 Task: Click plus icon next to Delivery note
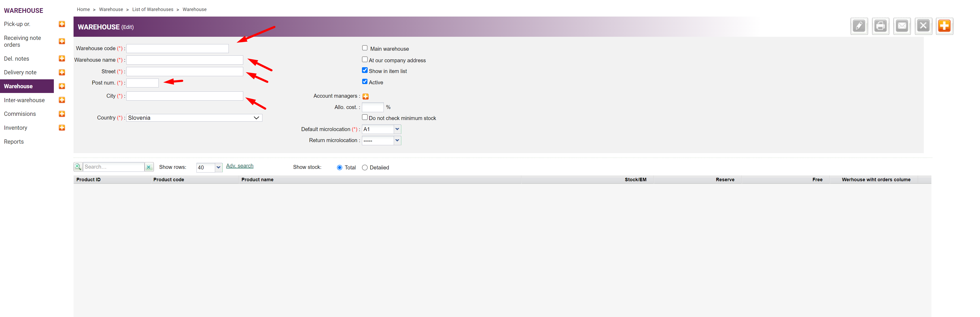(x=62, y=72)
